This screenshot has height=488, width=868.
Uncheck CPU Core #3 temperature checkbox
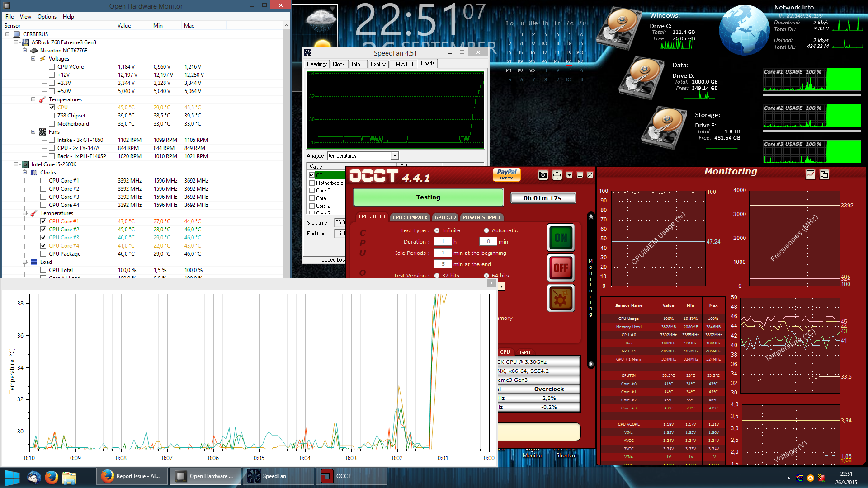tap(43, 238)
